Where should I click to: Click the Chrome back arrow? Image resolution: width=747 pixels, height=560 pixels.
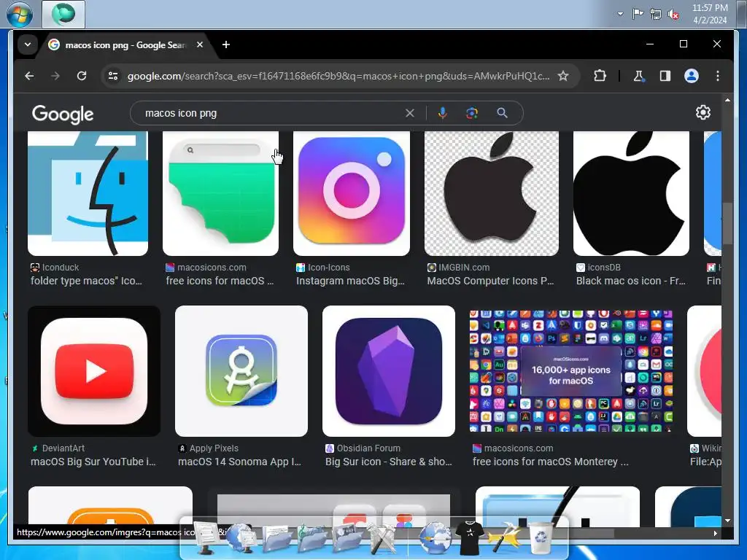tap(29, 76)
